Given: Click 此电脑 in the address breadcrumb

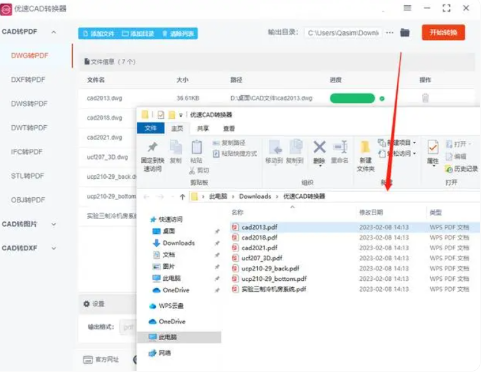Looking at the screenshot, I should tap(218, 196).
